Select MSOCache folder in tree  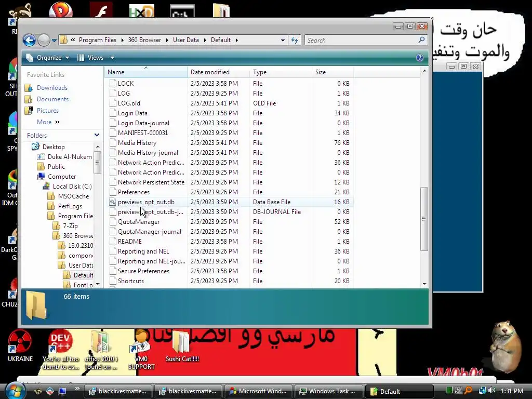(73, 196)
